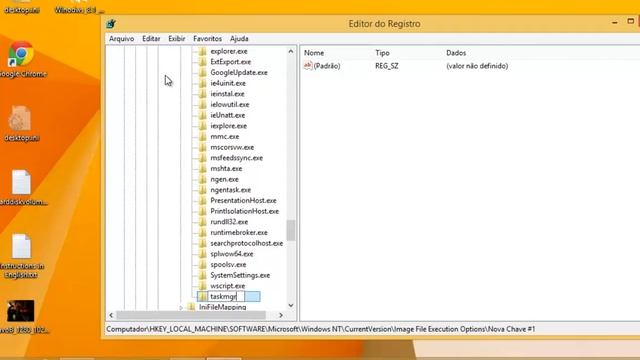Select the ie4uinit.exe folder icon
This screenshot has width=640, height=360.
pos(202,83)
